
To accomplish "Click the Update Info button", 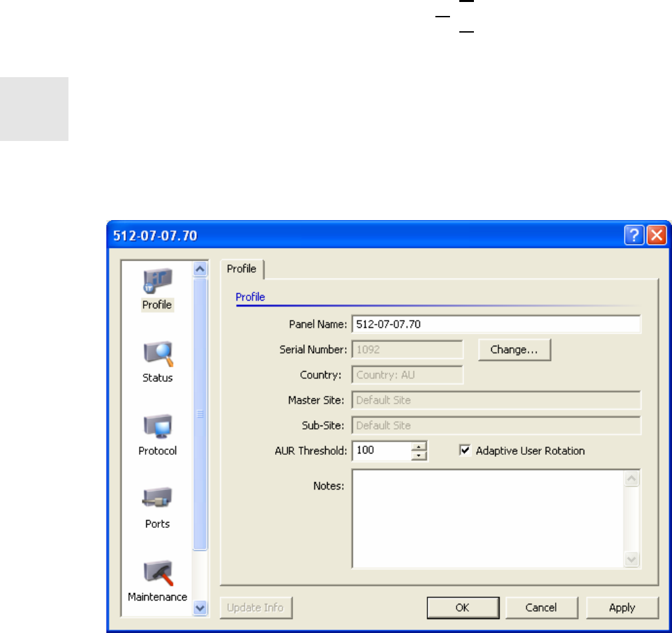I will (256, 608).
